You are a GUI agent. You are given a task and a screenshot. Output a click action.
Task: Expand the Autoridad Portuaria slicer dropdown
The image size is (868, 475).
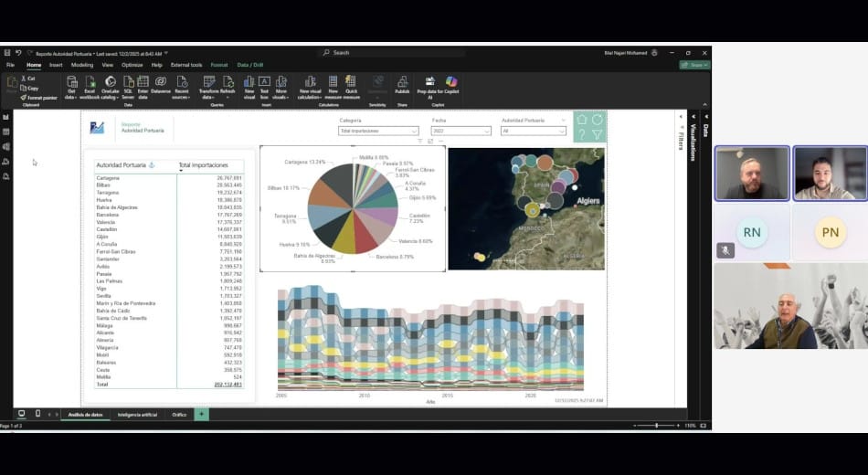coord(534,131)
